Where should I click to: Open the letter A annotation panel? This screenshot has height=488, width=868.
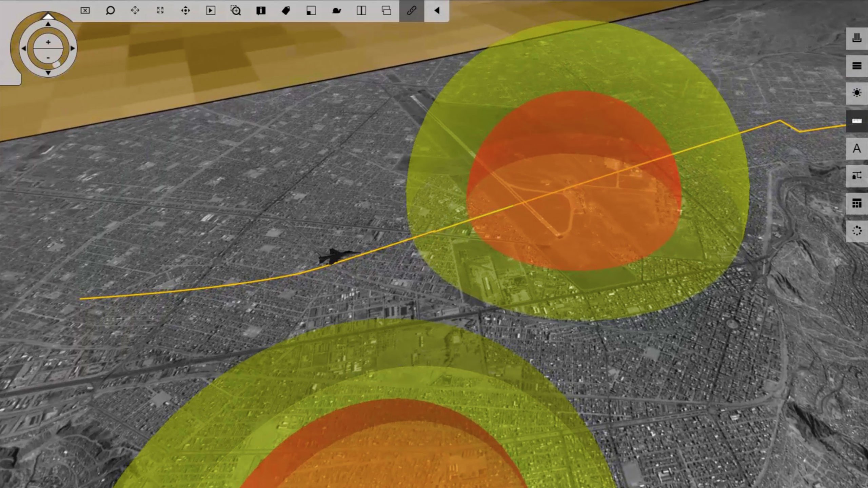pyautogui.click(x=857, y=148)
